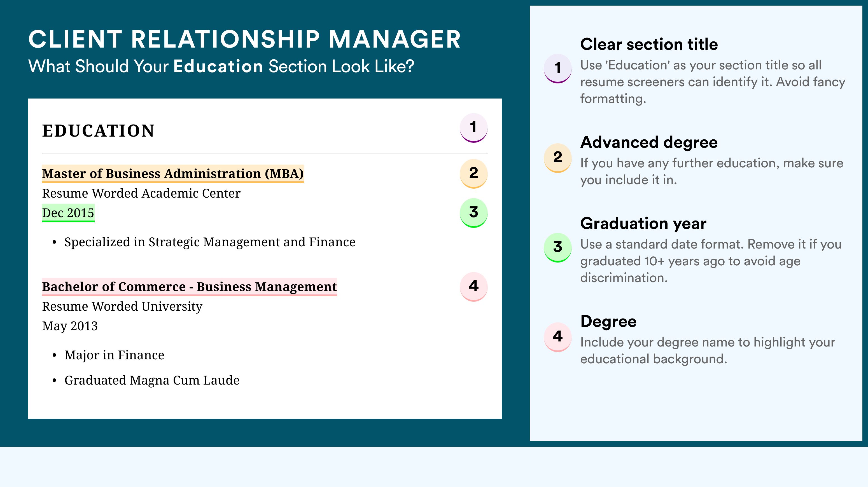Select badge 3 next to Graduation year
This screenshot has width=868, height=487.
557,247
